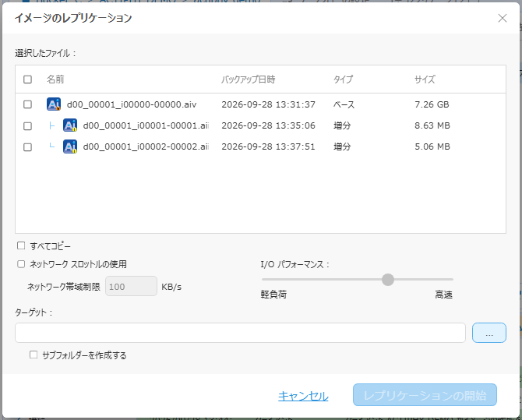Enable the すべてコピー checkbox

pos(21,245)
